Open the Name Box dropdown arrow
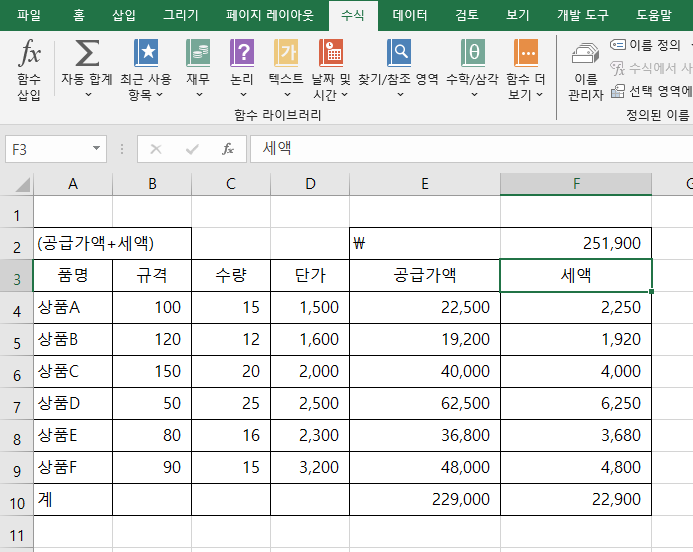This screenshot has height=552, width=693. pos(96,148)
